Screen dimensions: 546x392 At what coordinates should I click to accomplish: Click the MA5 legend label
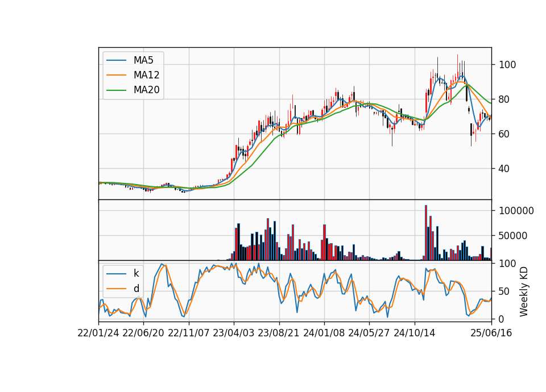click(143, 60)
